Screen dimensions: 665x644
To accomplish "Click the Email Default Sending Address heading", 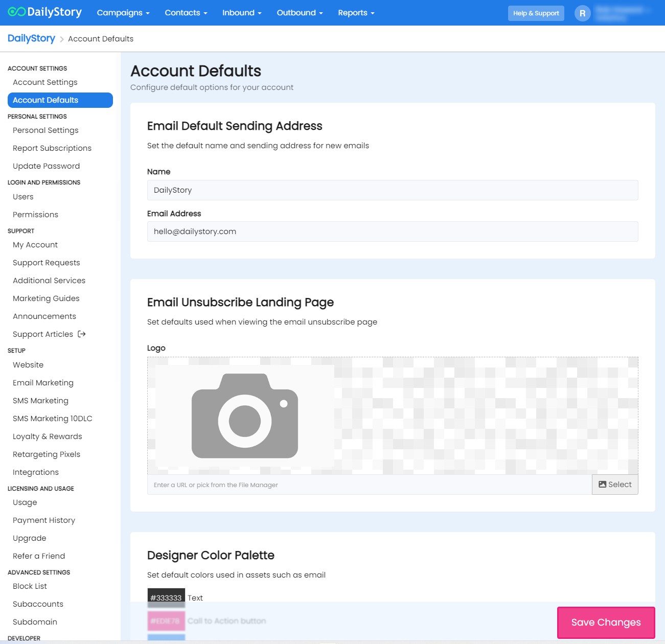I will click(235, 126).
